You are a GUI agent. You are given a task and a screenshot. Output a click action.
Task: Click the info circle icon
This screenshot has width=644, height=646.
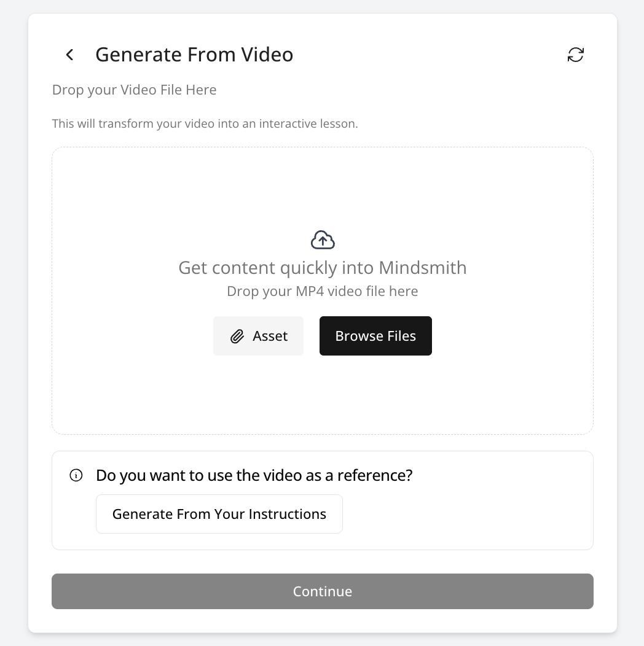pos(76,475)
